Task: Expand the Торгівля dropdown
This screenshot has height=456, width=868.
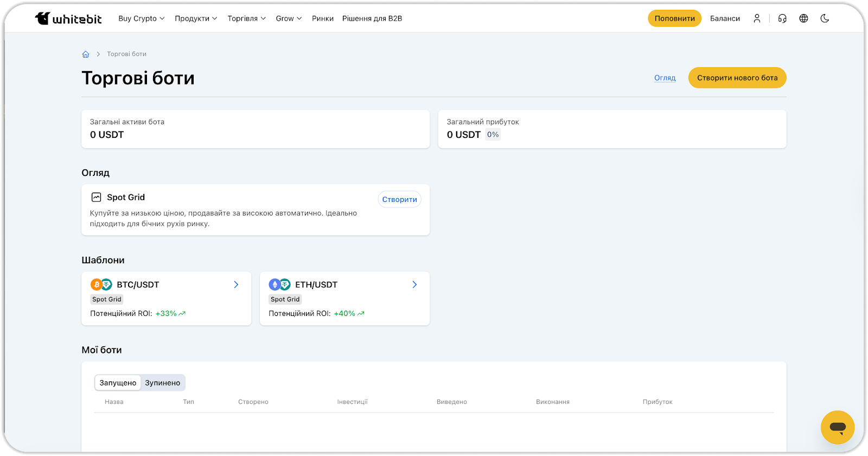Action: click(x=246, y=18)
